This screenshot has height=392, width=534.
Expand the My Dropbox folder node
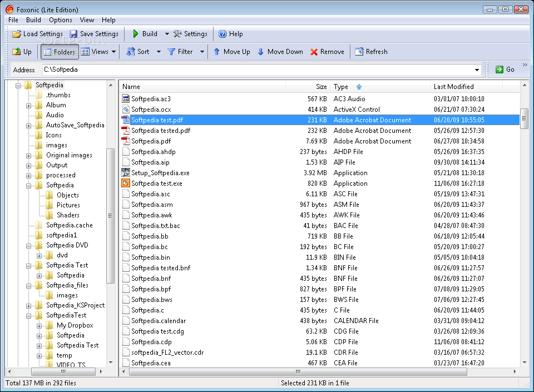coord(39,326)
